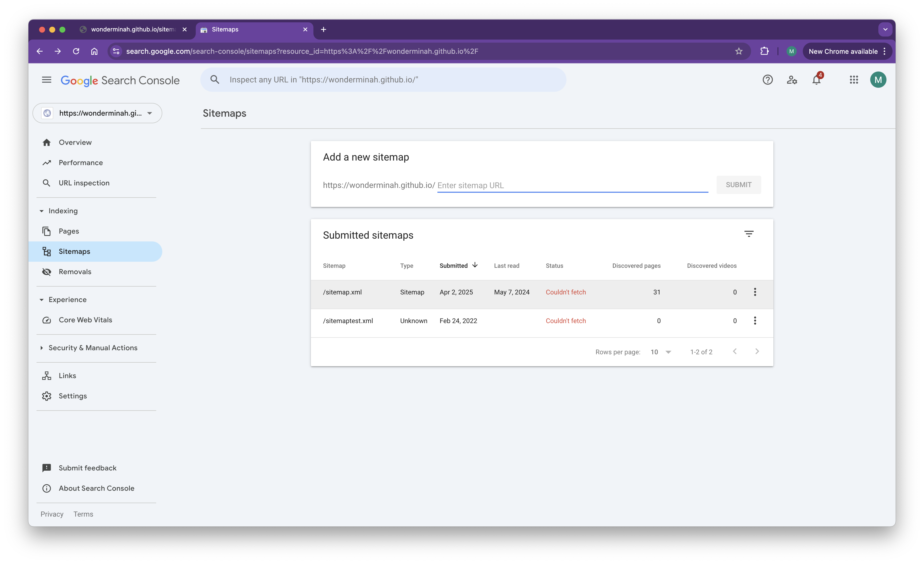Click the SUBMIT sitemap button
Screen dimensions: 924x564
[x=738, y=185]
